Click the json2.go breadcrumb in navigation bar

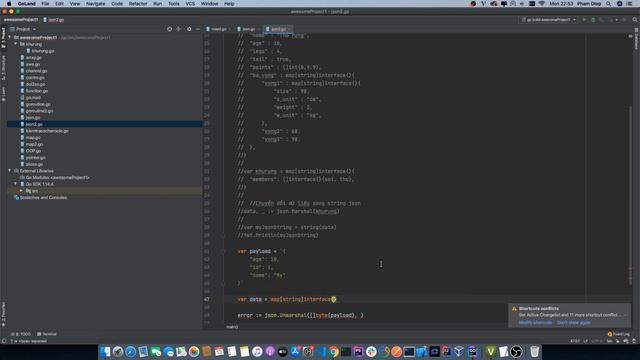[54, 20]
